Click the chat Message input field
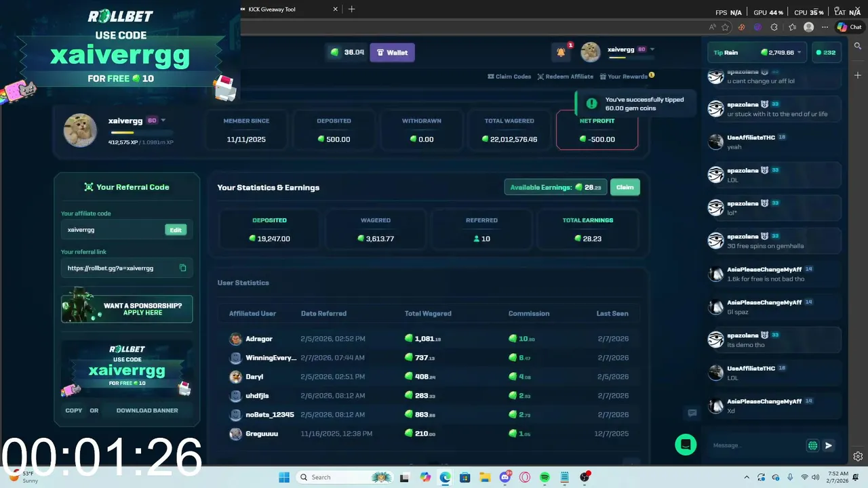The width and height of the screenshot is (868, 488). (x=756, y=445)
